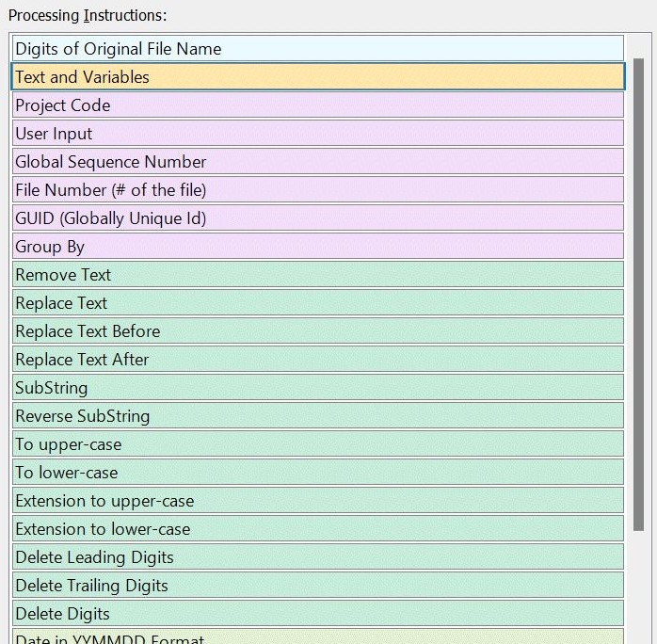Select the Text and Variables instruction
This screenshot has width=657, height=644.
coord(318,76)
